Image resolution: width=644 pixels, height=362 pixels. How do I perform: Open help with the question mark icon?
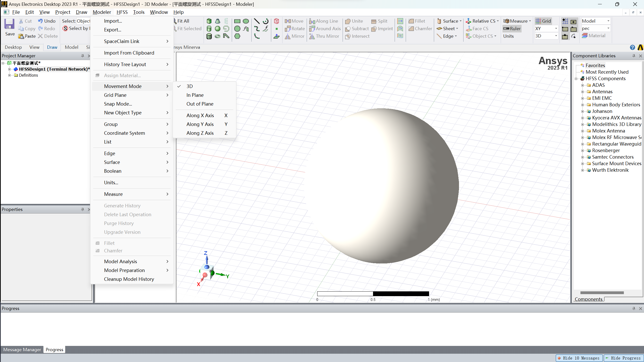632,47
